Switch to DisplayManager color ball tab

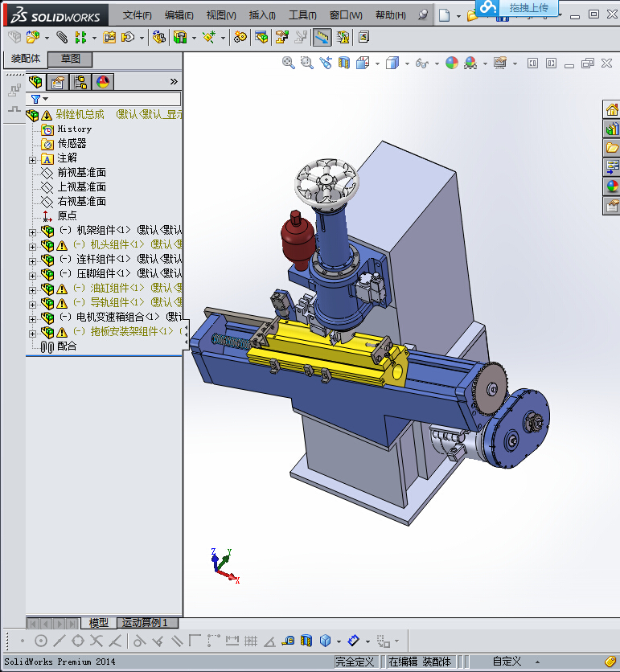coord(103,81)
